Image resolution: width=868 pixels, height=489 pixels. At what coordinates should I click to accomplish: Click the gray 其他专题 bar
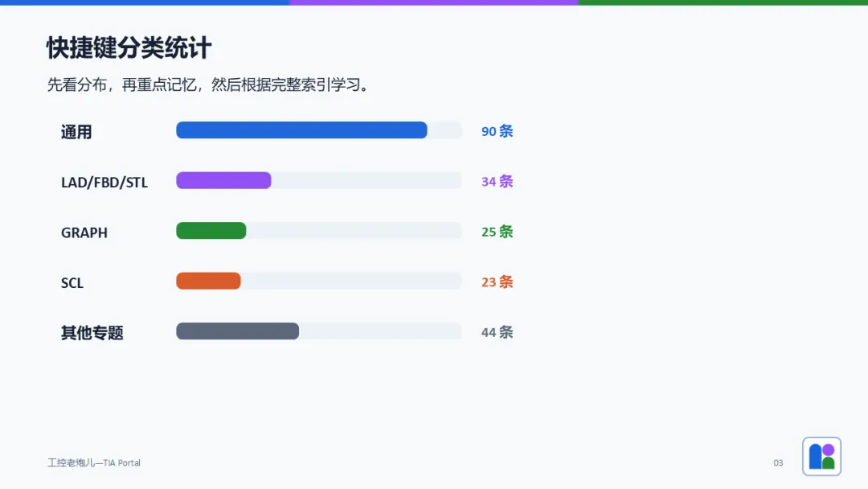pos(237,331)
